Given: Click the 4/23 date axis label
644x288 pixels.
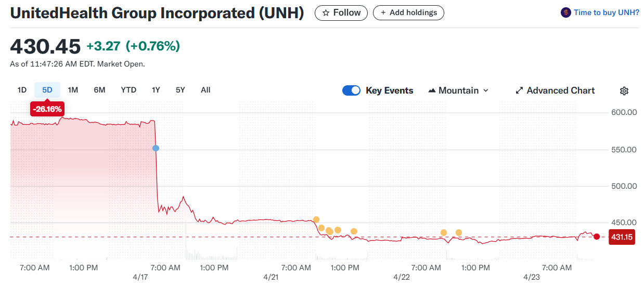Looking at the screenshot, I should tap(532, 277).
